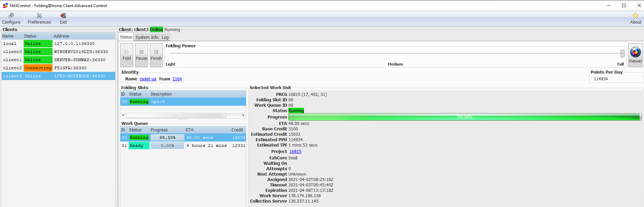Click the Work Queue Progress column header
The image size is (644, 207).
tap(167, 130)
